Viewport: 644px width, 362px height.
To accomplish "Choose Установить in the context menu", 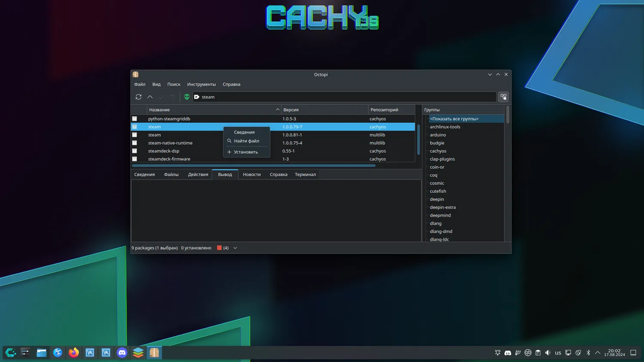I will [246, 152].
